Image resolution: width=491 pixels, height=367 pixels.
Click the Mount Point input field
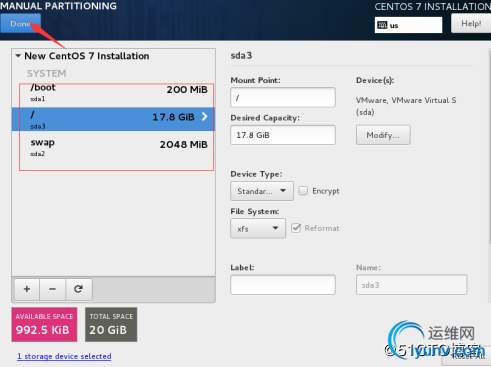(283, 97)
